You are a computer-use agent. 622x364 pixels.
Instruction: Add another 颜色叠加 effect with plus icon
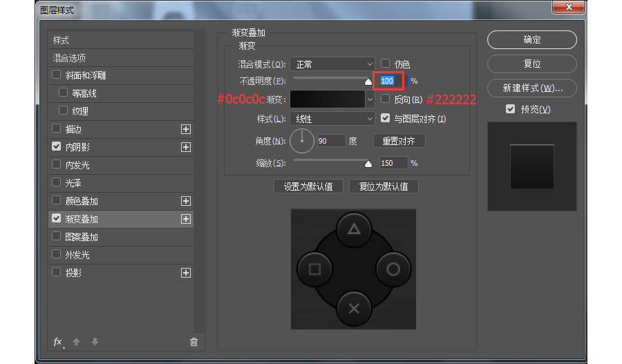click(x=186, y=201)
